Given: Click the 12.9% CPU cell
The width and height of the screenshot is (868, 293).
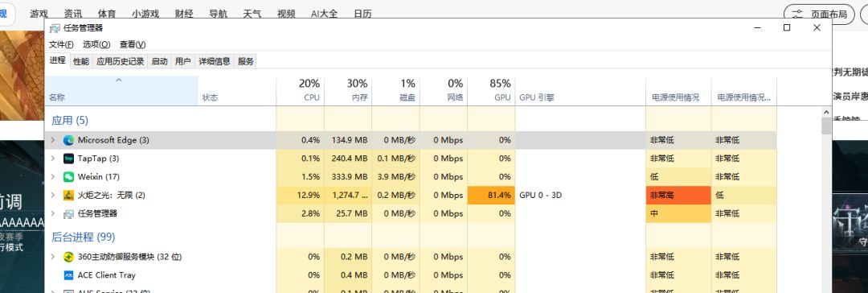Looking at the screenshot, I should [x=300, y=196].
